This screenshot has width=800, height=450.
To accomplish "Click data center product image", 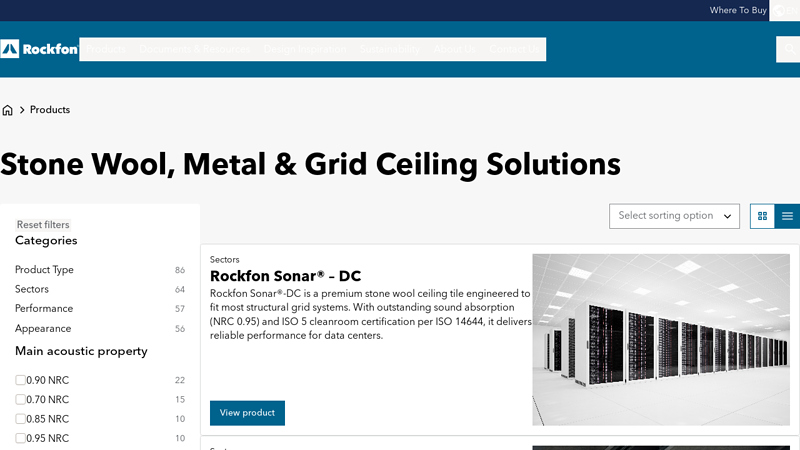I will pyautogui.click(x=661, y=340).
